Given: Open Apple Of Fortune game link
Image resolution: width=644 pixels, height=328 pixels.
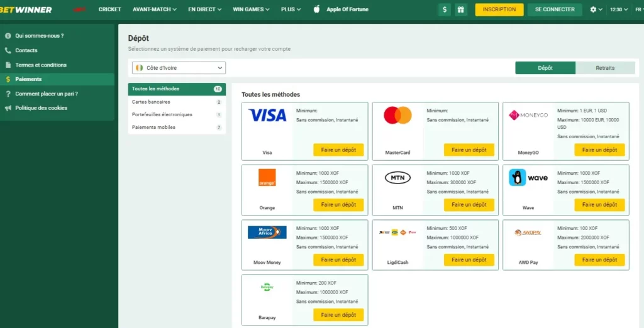Looking at the screenshot, I should (x=347, y=9).
